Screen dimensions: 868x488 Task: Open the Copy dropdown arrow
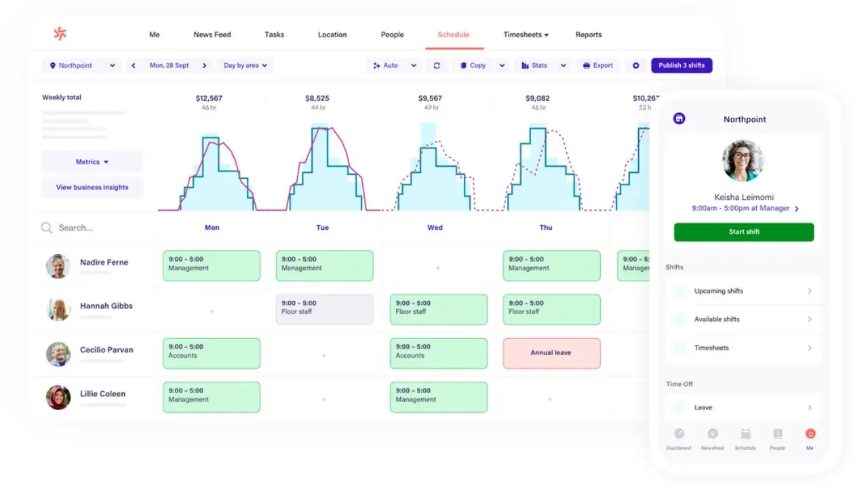coord(500,65)
